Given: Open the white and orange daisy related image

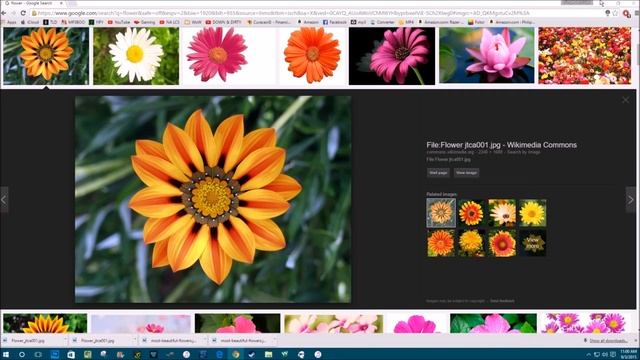Looking at the screenshot, I should point(502,213).
